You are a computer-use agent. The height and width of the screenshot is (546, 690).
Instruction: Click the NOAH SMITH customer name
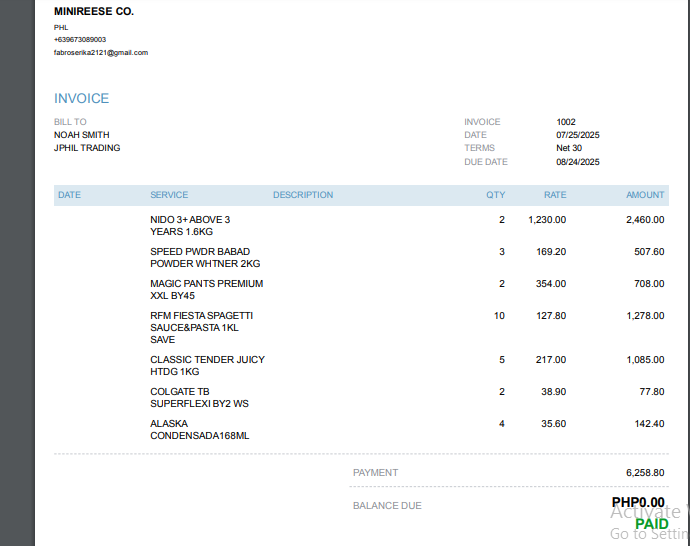(82, 135)
